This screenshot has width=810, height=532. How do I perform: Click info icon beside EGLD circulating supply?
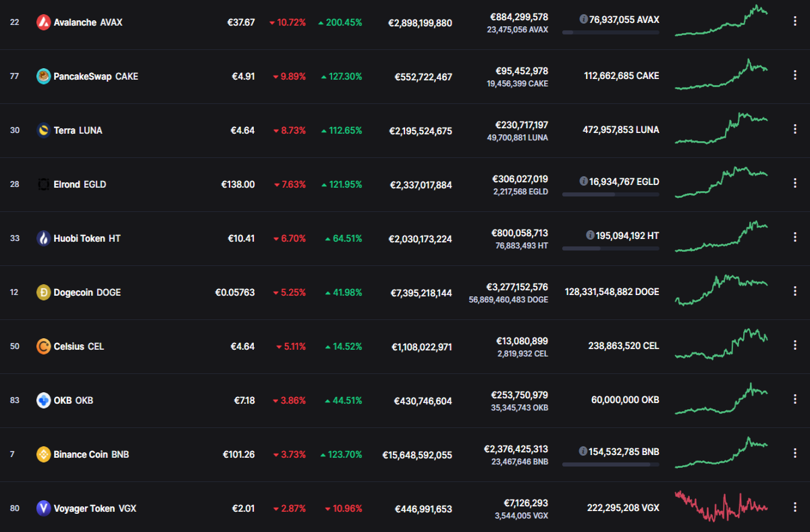pyautogui.click(x=583, y=182)
